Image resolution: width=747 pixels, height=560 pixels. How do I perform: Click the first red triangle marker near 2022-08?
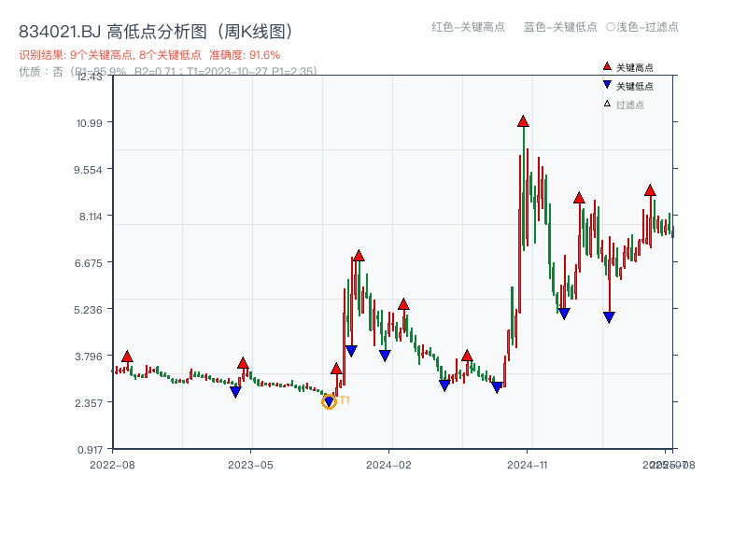point(126,356)
